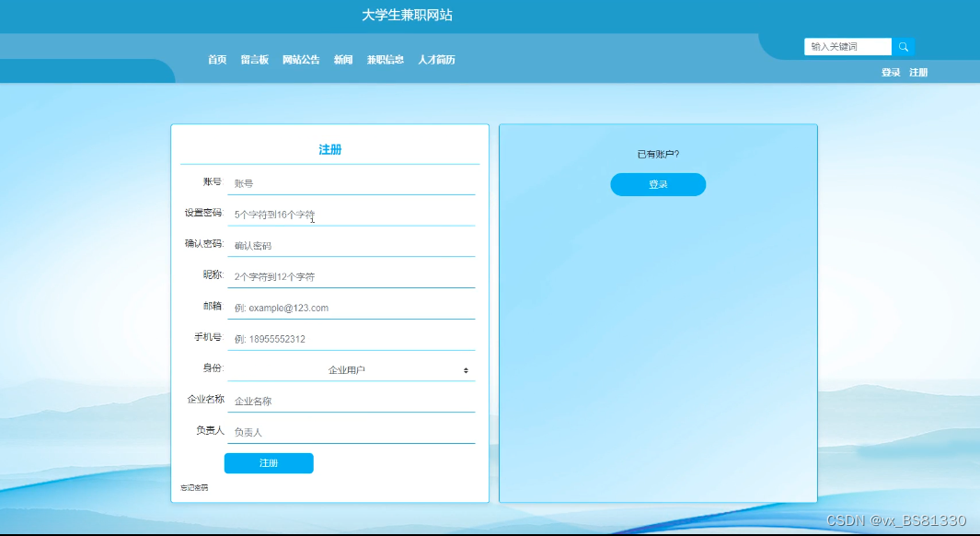Open 网站公告 navigation item
Screen dimensions: 980x536
[x=301, y=60]
